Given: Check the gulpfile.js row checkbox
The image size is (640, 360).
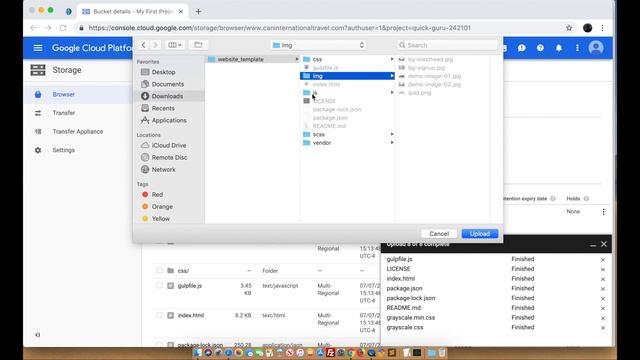Looking at the screenshot, I should coord(159,286).
